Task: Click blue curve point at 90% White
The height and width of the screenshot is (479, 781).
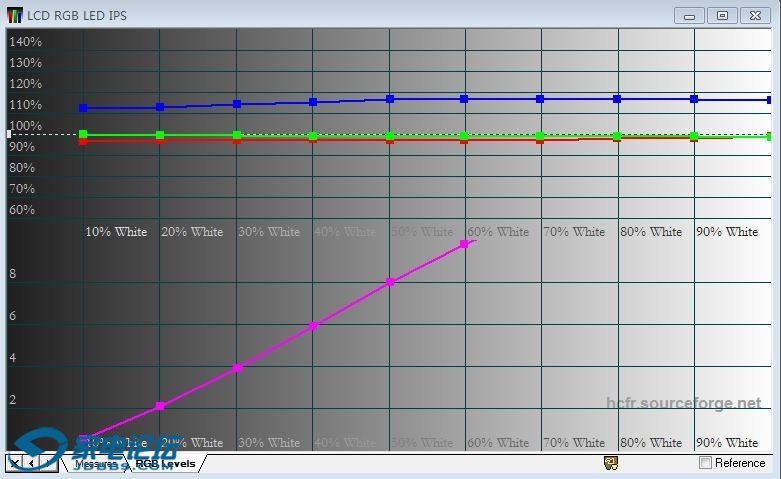Action: (694, 99)
